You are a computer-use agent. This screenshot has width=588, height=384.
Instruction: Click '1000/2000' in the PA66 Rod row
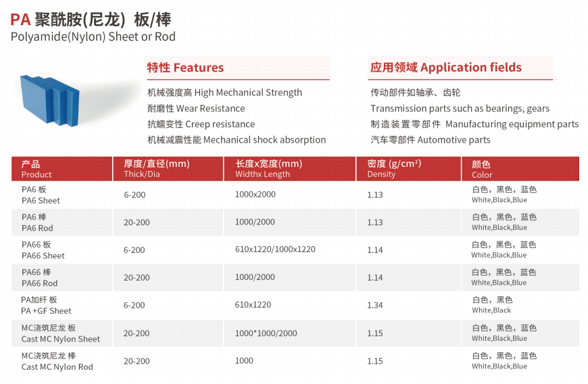[x=255, y=277]
